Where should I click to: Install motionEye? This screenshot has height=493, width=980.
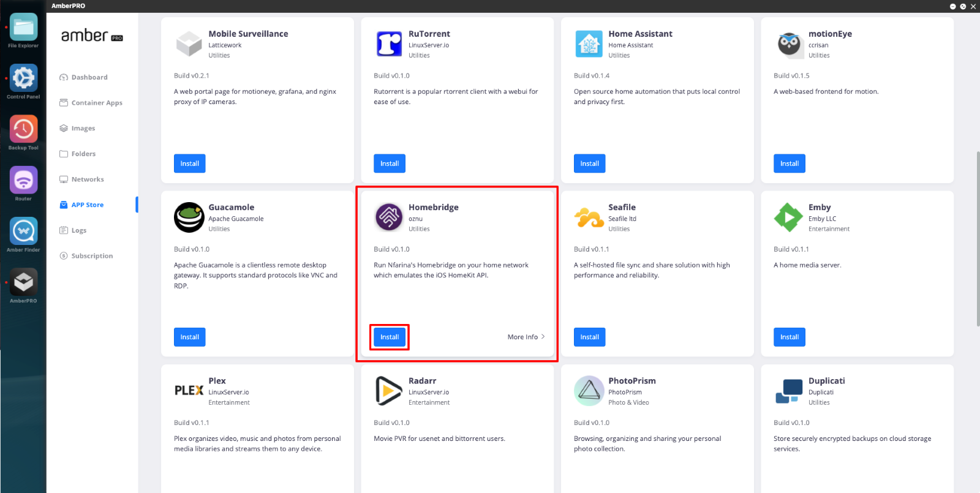(x=790, y=164)
